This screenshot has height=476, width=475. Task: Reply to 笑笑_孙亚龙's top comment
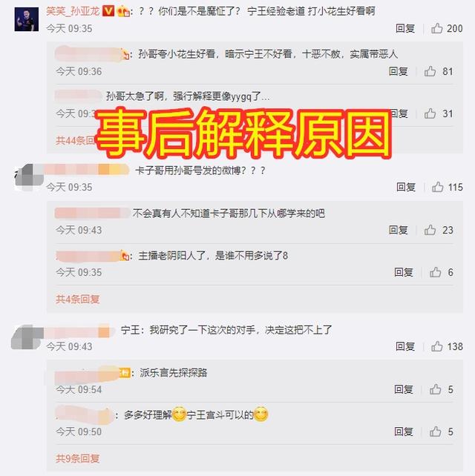[405, 28]
